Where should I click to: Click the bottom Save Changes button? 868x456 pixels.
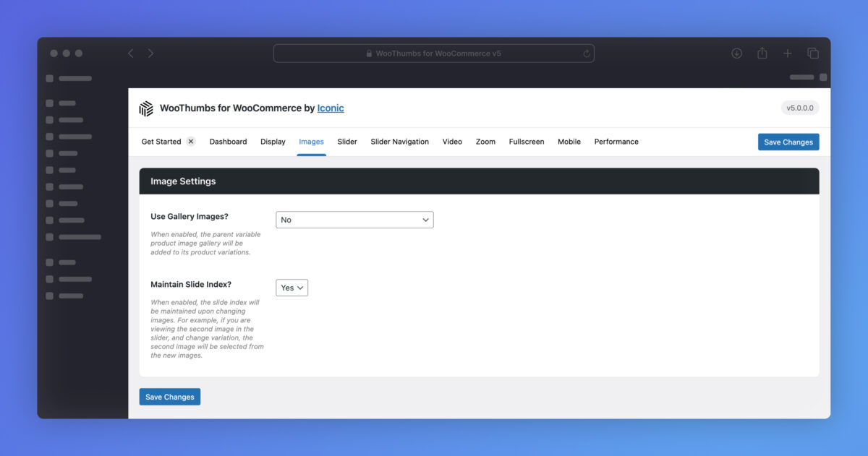[169, 397]
